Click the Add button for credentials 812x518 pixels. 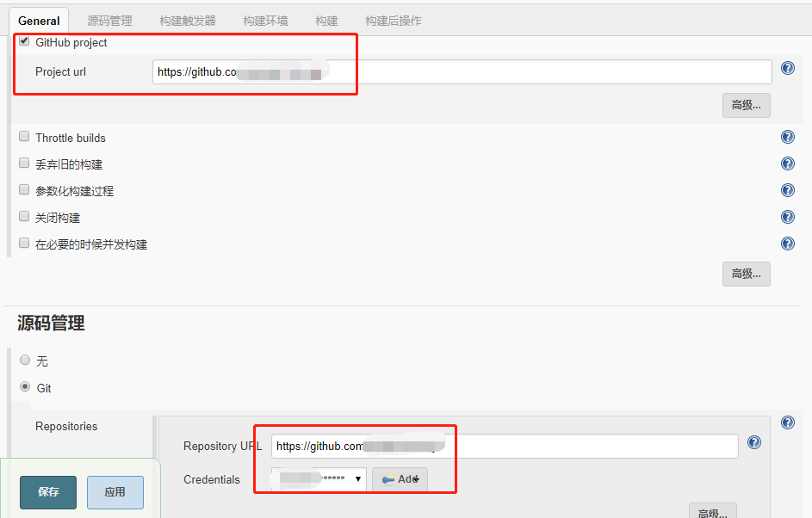(x=400, y=478)
